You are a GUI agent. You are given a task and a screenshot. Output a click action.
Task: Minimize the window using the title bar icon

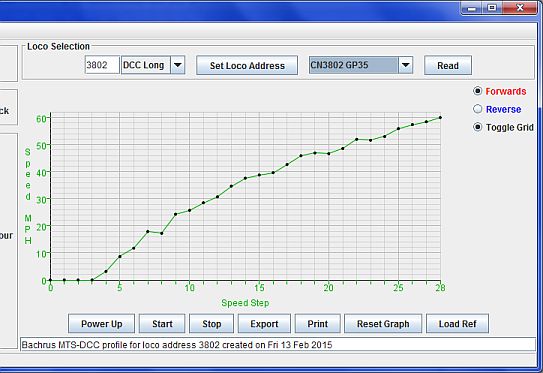coord(472,8)
